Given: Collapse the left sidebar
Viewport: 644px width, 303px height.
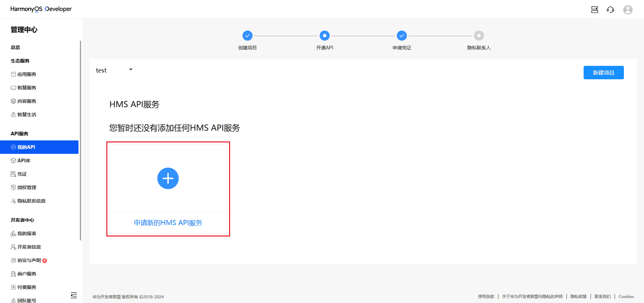Looking at the screenshot, I should click(74, 295).
